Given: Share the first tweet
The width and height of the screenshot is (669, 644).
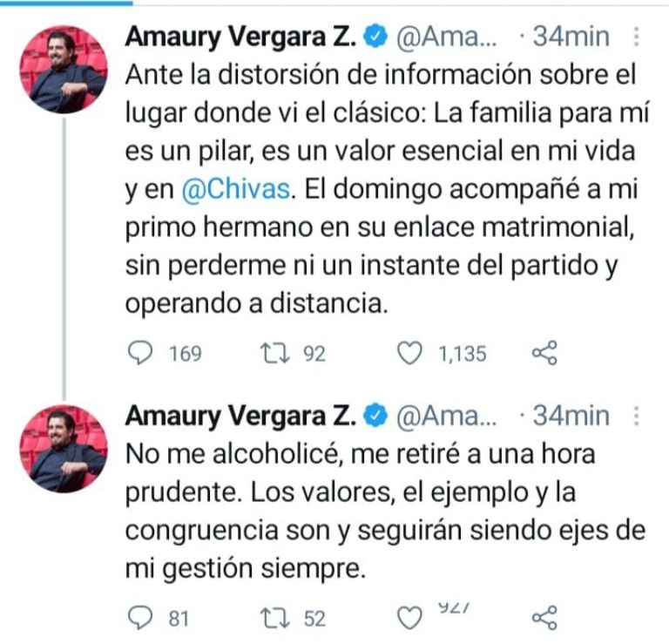Looking at the screenshot, I should coord(544,353).
